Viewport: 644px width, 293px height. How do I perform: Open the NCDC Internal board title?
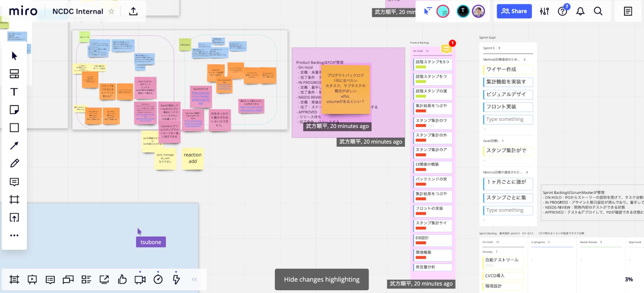pyautogui.click(x=78, y=11)
